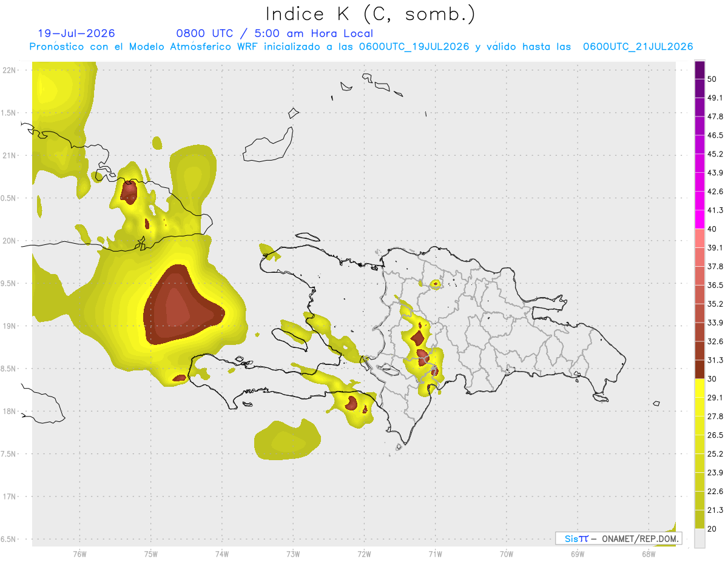Click legend value '30'
This screenshot has height=562, width=728.
tap(713, 379)
